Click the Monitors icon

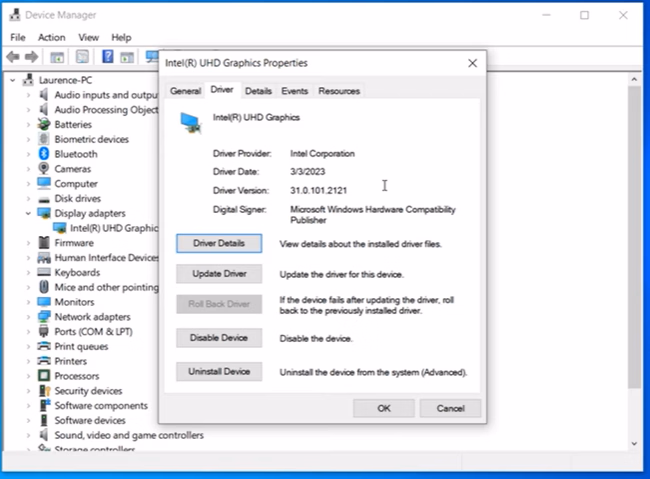pos(44,302)
